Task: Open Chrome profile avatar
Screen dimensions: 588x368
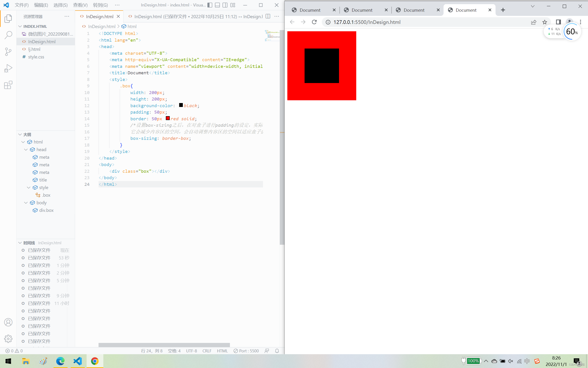Action: point(569,22)
